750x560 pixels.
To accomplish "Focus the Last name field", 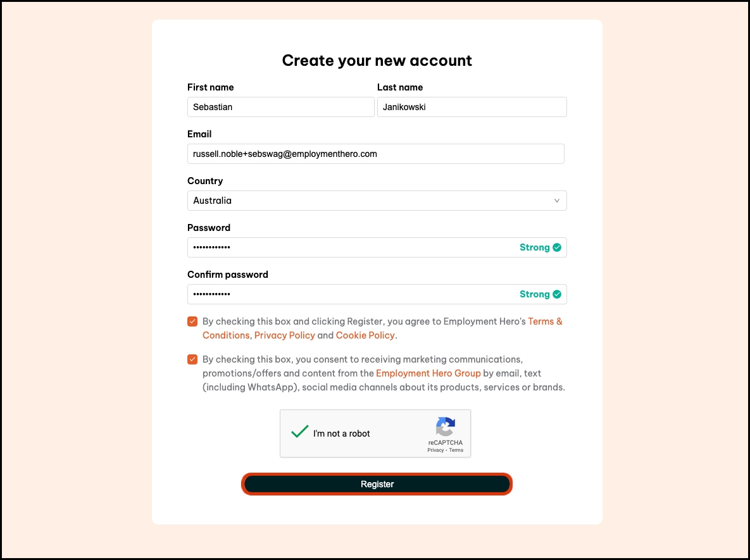I will (x=472, y=107).
